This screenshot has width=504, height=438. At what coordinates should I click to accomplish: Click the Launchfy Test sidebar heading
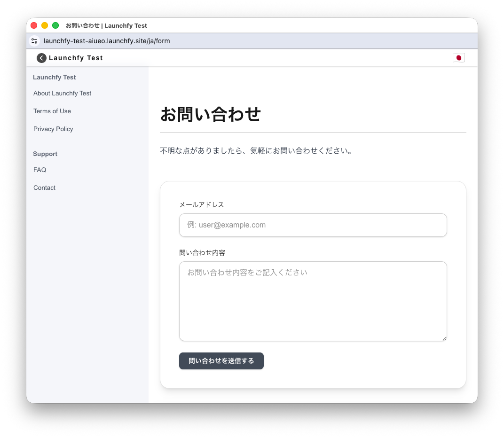point(54,77)
